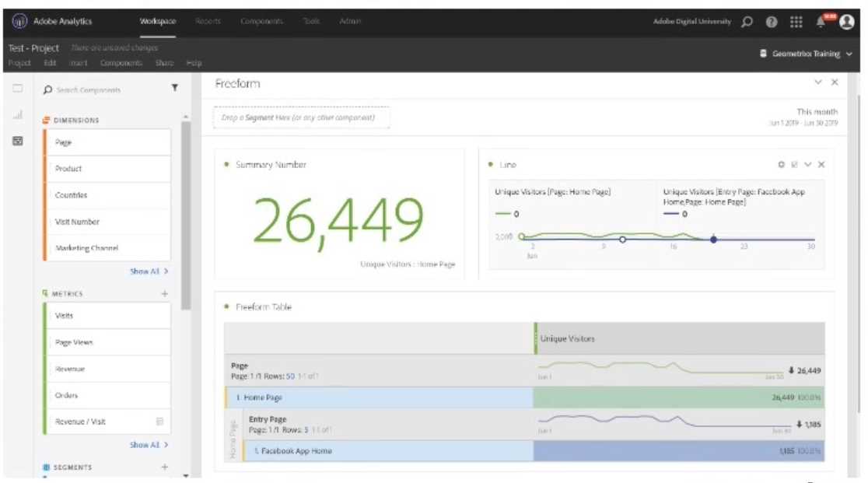Click the This month date range
The width and height of the screenshot is (868, 483).
pyautogui.click(x=817, y=112)
